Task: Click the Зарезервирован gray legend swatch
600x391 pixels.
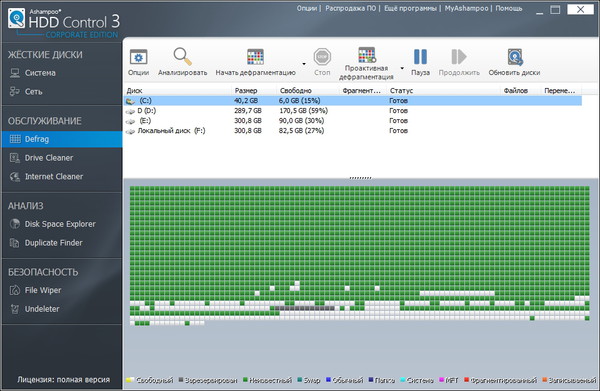Action: [x=181, y=380]
